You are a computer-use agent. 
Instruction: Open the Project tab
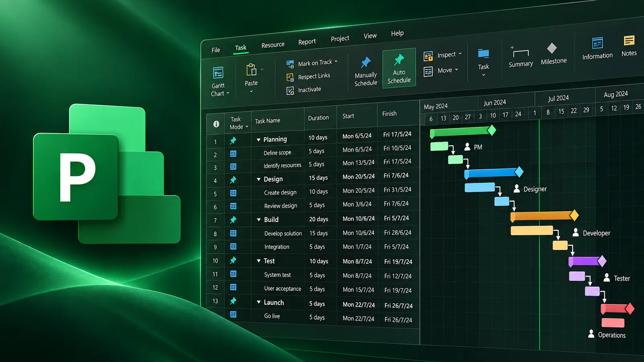pos(340,39)
